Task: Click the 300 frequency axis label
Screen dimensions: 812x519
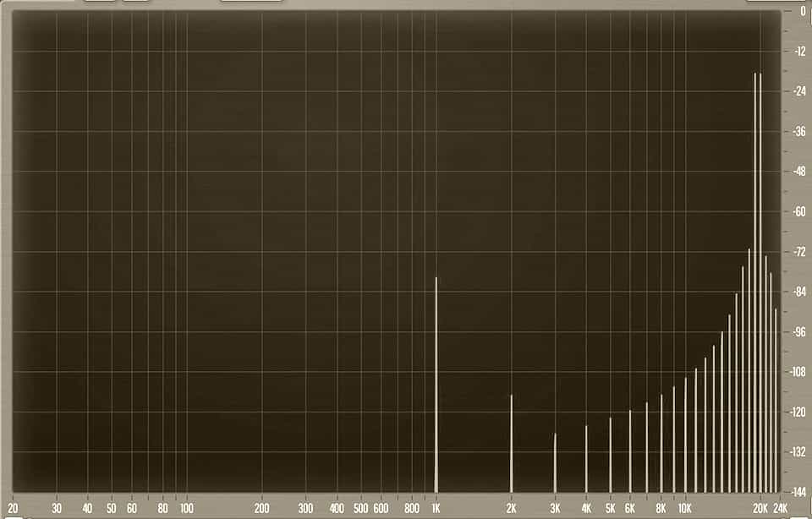Action: [305, 508]
